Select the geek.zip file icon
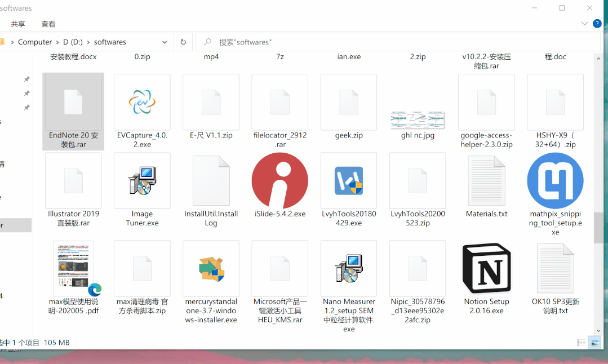The image size is (608, 364). [x=349, y=102]
